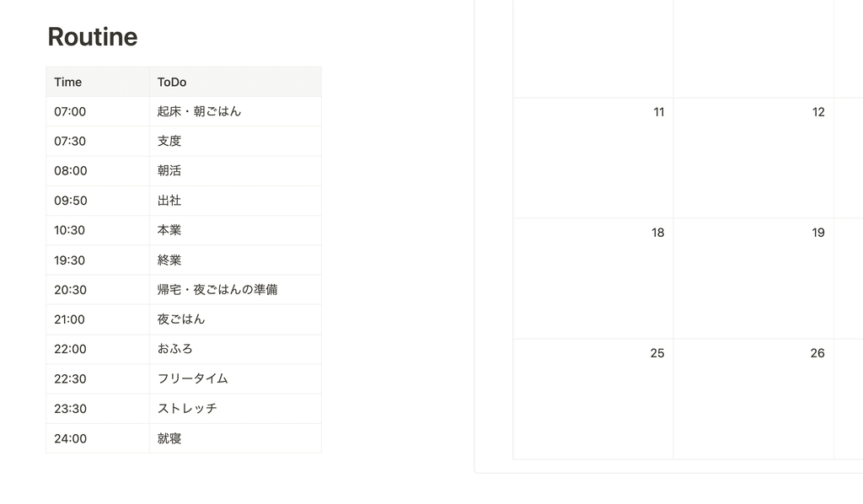Click the 07:00 time cell

(x=98, y=112)
